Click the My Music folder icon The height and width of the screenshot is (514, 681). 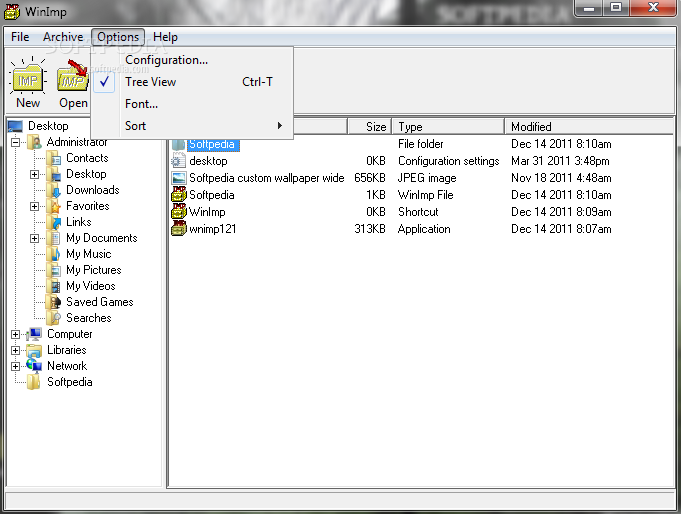coord(54,254)
